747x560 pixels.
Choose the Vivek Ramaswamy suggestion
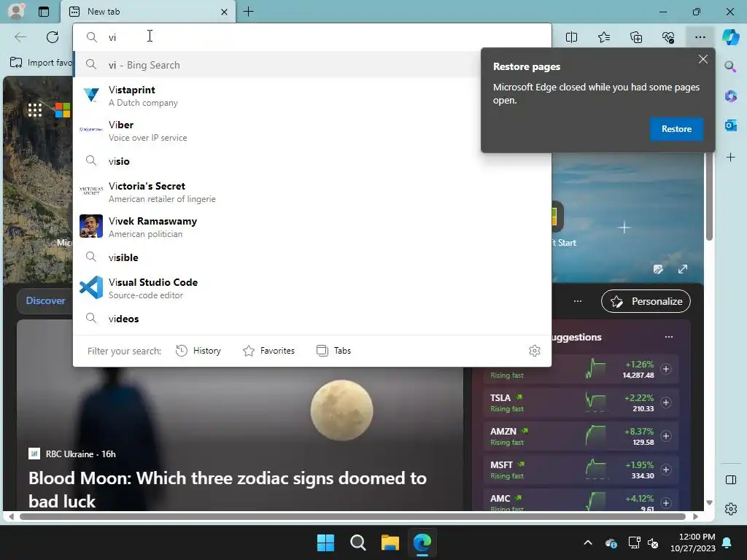(x=312, y=227)
